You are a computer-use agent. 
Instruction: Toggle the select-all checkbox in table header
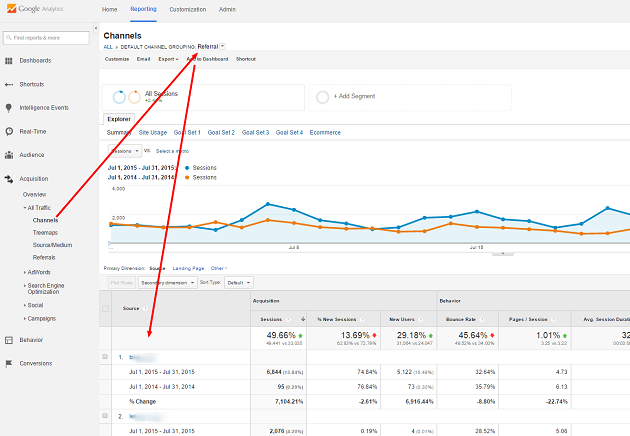click(x=105, y=309)
